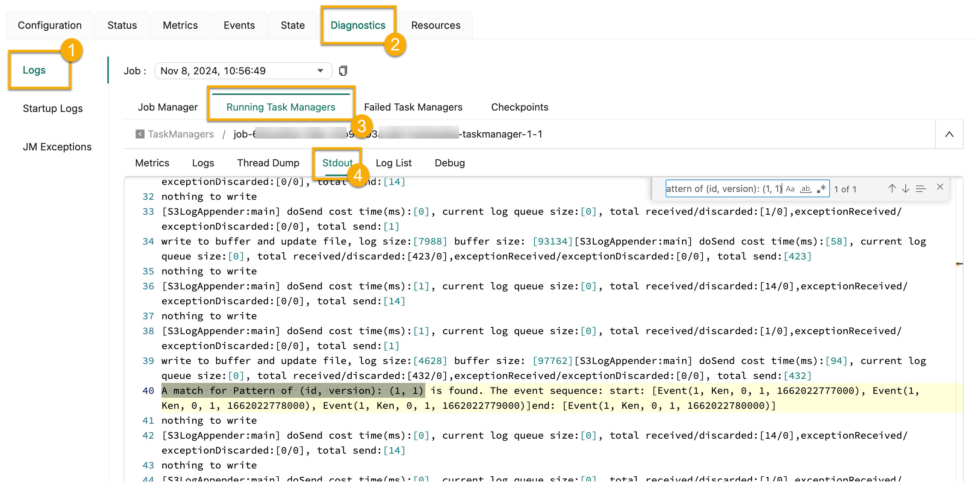
Task: Select the Diagnostics tab
Action: tap(358, 25)
